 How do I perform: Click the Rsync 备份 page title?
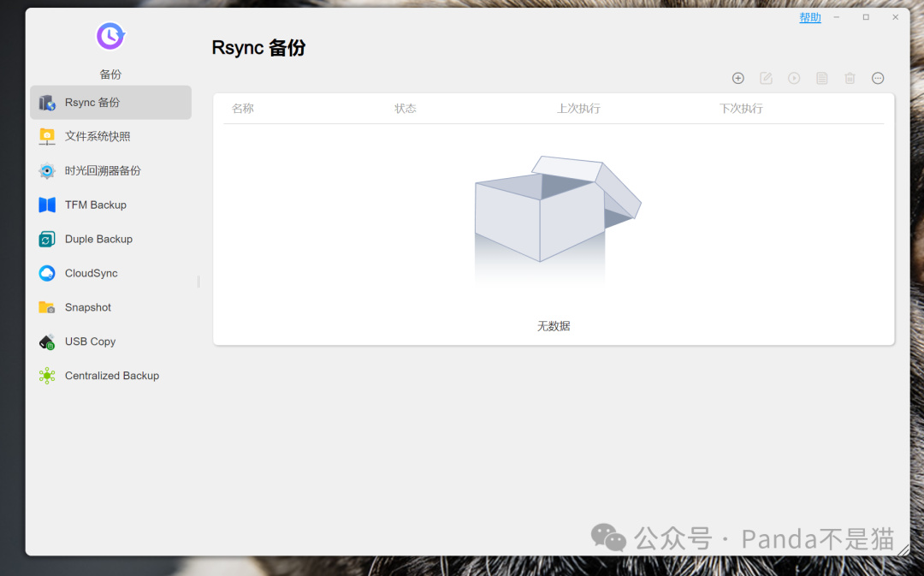[258, 48]
